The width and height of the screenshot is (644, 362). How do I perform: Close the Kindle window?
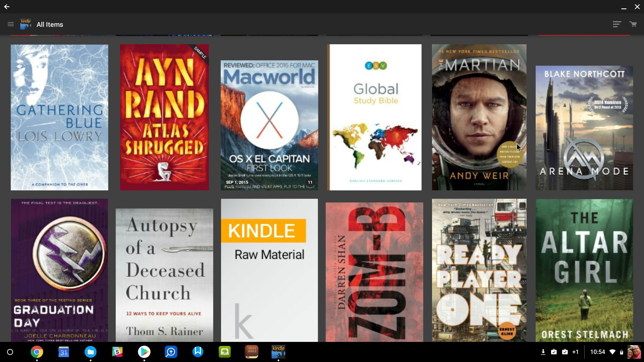point(637,7)
